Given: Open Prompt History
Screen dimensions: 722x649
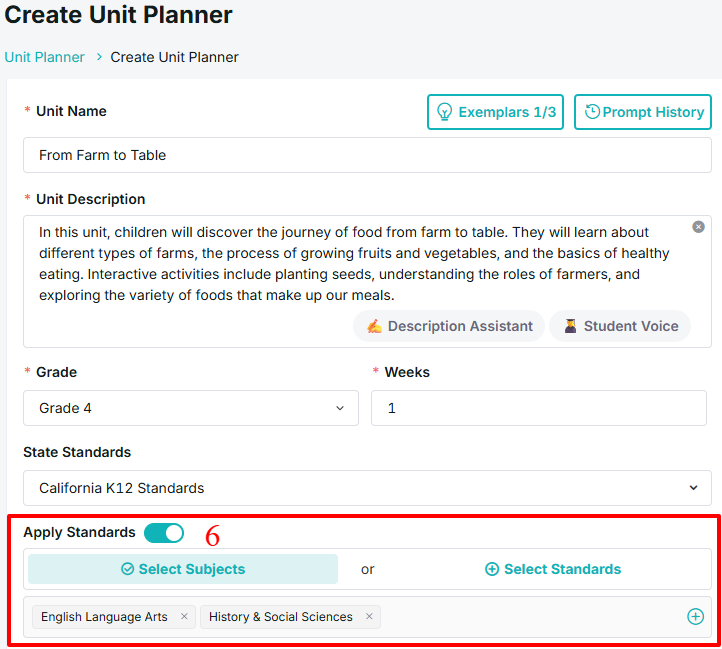Looking at the screenshot, I should (x=643, y=112).
